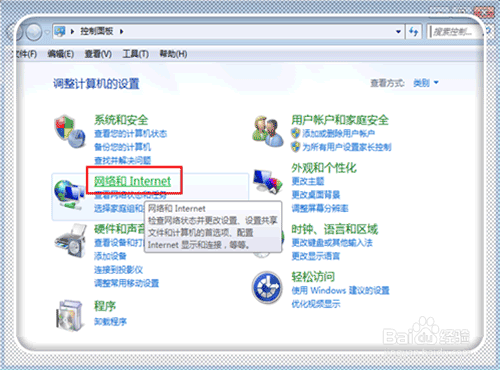Click 调整屏幕分辨率 link
Screen dimensions: 500x370
tap(320, 208)
